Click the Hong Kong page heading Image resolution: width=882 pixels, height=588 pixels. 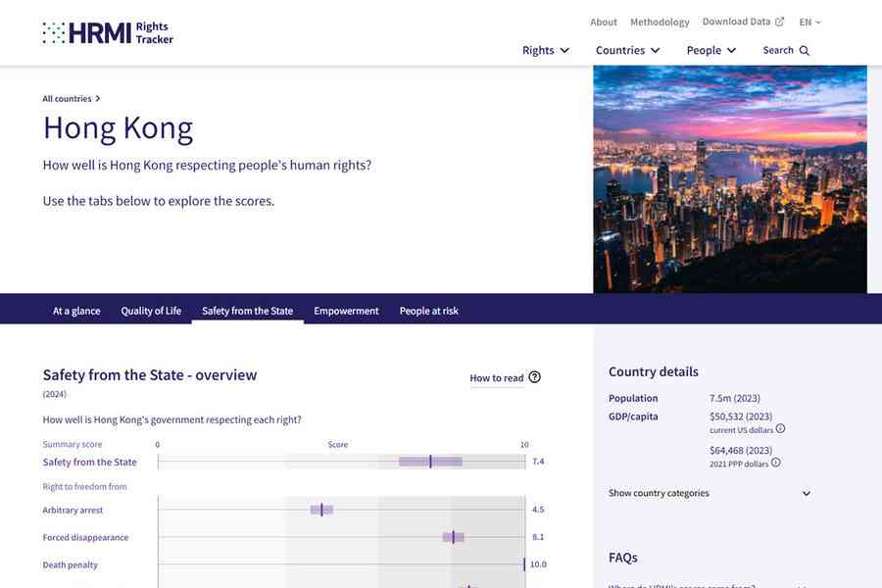(x=119, y=128)
